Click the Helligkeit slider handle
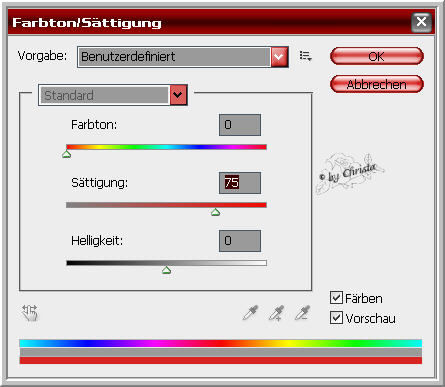445x387 pixels. tap(167, 270)
